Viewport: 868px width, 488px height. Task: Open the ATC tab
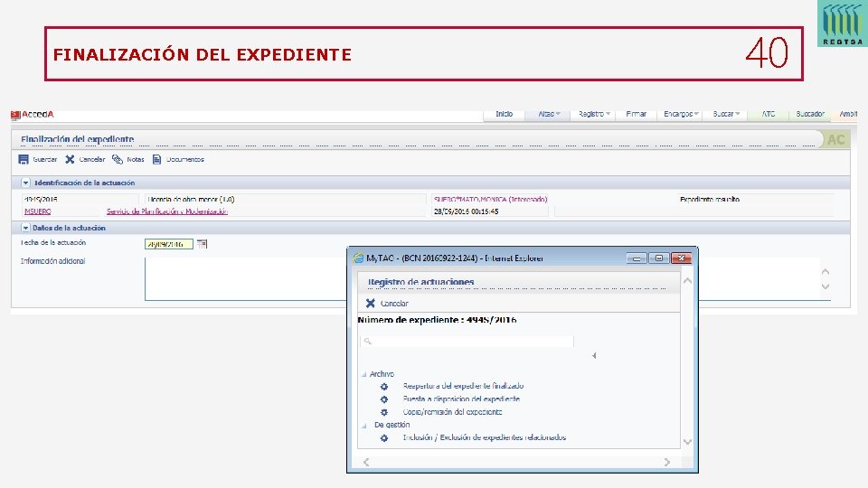[x=769, y=114]
